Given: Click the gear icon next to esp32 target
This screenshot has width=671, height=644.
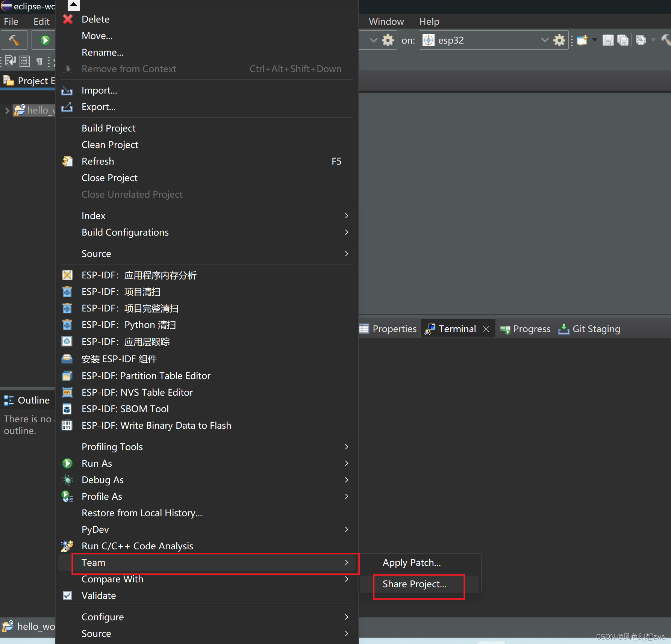Looking at the screenshot, I should pyautogui.click(x=560, y=40).
